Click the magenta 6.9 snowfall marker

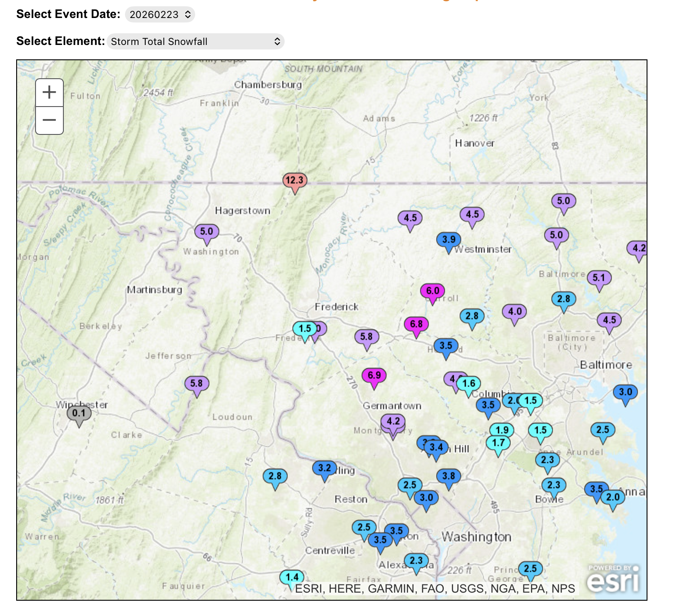point(374,375)
